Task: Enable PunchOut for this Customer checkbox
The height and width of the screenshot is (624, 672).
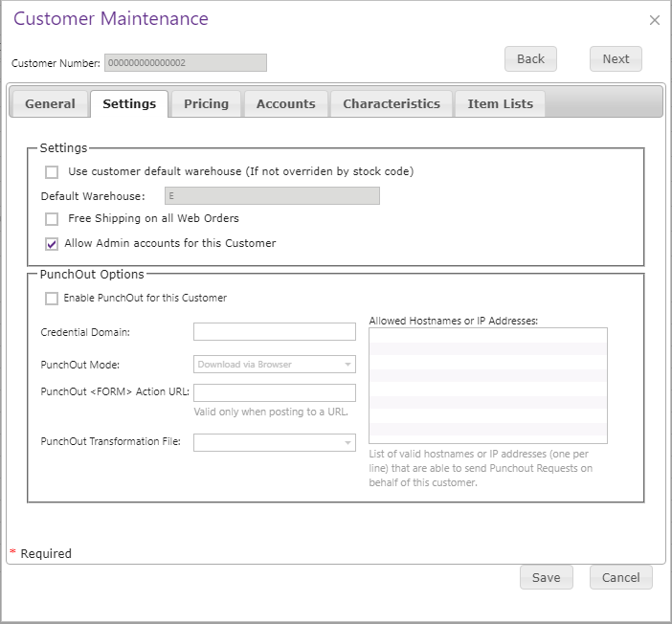Action: point(52,299)
